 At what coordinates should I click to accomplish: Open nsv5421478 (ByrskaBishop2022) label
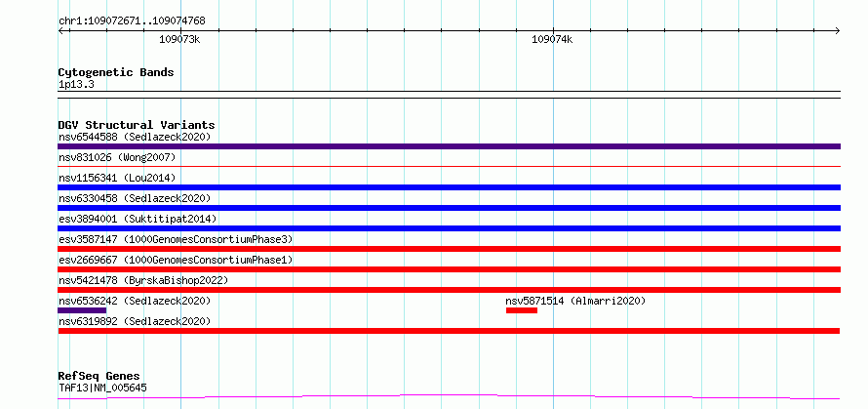[x=143, y=280]
